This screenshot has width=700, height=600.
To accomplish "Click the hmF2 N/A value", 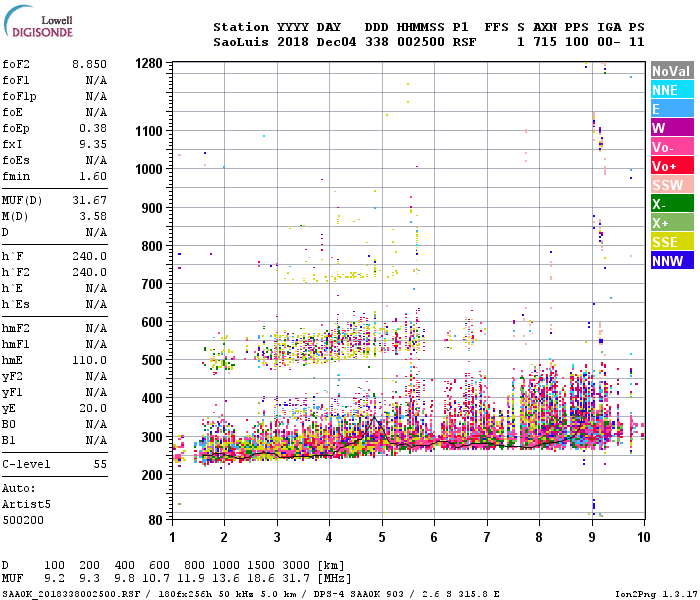I will 96,328.
